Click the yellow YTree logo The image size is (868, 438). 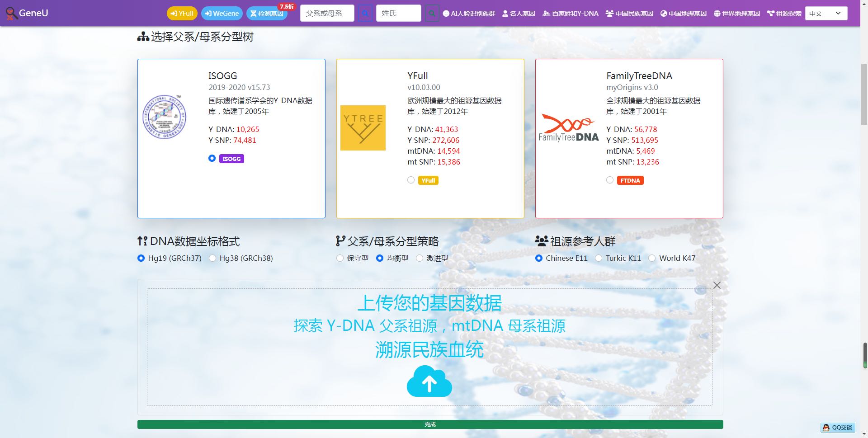[x=363, y=128]
